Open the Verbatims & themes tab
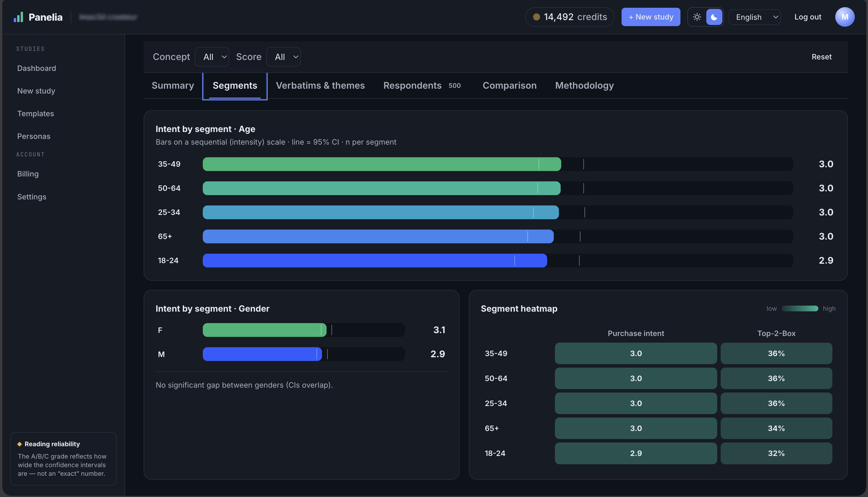 [x=321, y=85]
